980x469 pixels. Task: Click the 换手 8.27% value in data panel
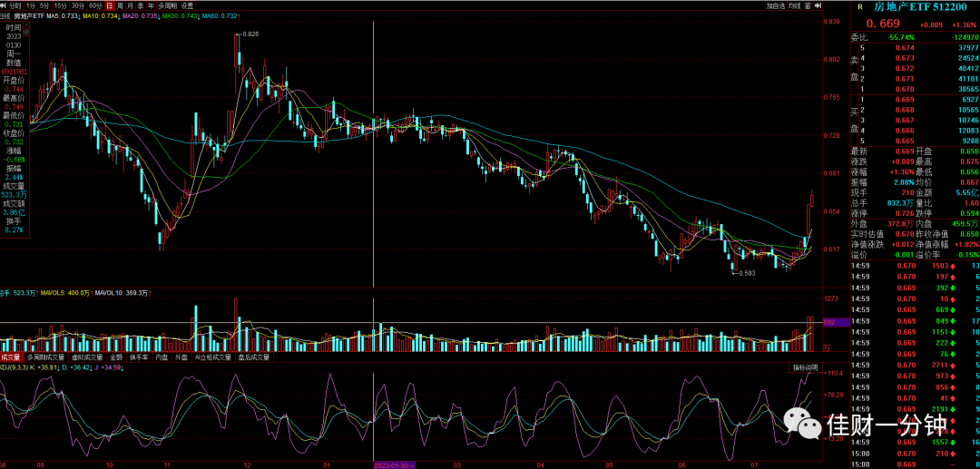(14, 230)
